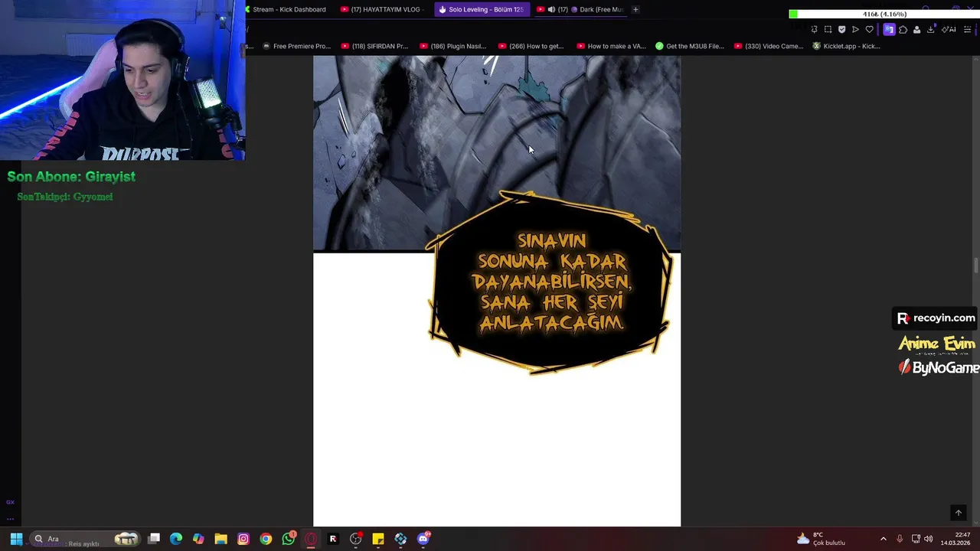980x551 pixels.
Task: Open the Recoyin R app taskbar icon
Action: pyautogui.click(x=333, y=539)
